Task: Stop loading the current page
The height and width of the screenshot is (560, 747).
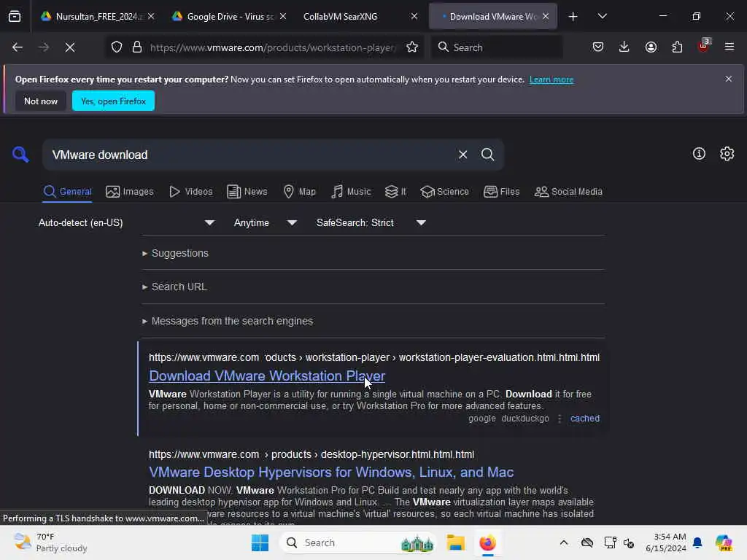Action: (70, 47)
